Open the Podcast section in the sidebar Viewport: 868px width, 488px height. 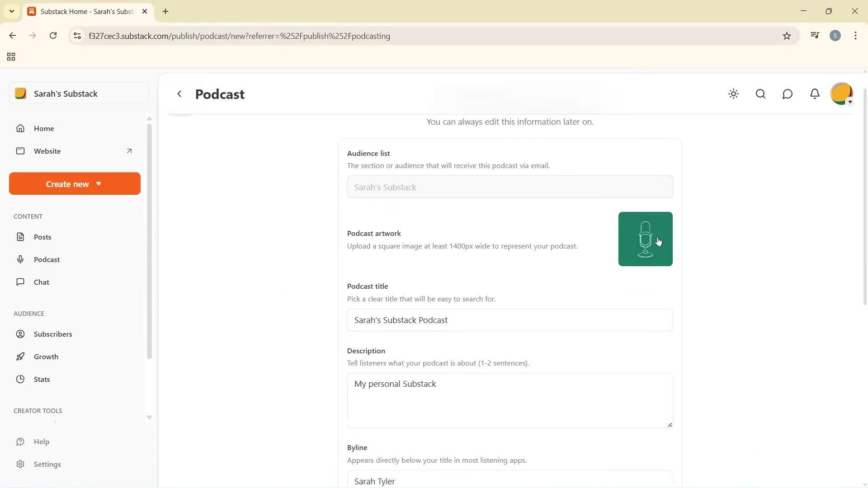[47, 259]
